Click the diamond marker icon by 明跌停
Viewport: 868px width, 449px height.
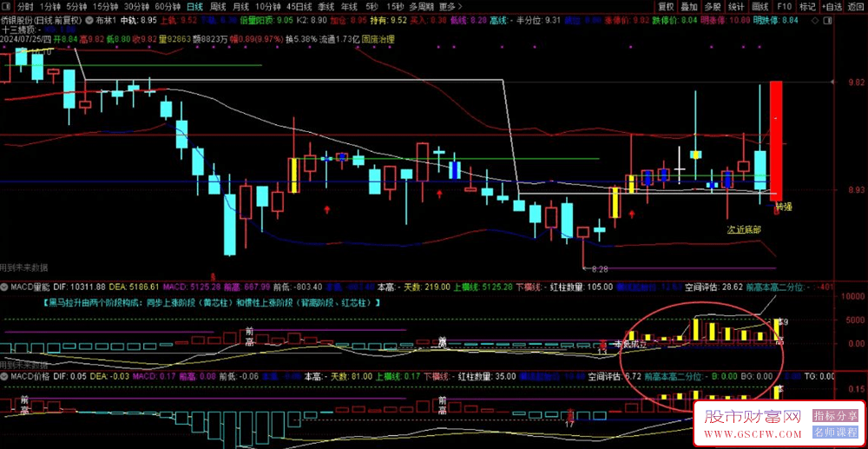813,20
